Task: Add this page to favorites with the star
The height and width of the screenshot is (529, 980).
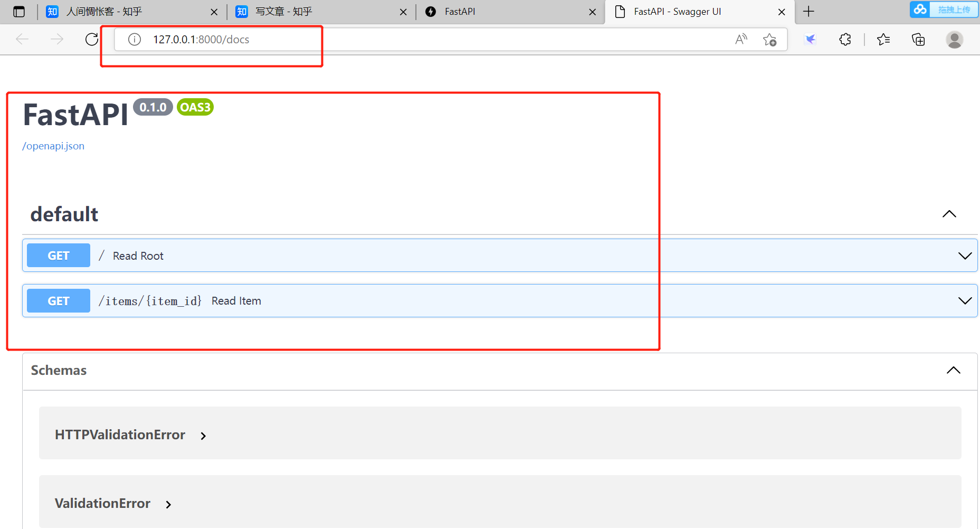Action: (770, 40)
